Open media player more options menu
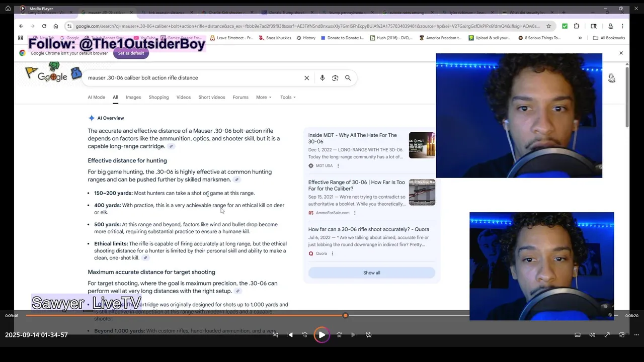The height and width of the screenshot is (362, 644). click(636, 335)
